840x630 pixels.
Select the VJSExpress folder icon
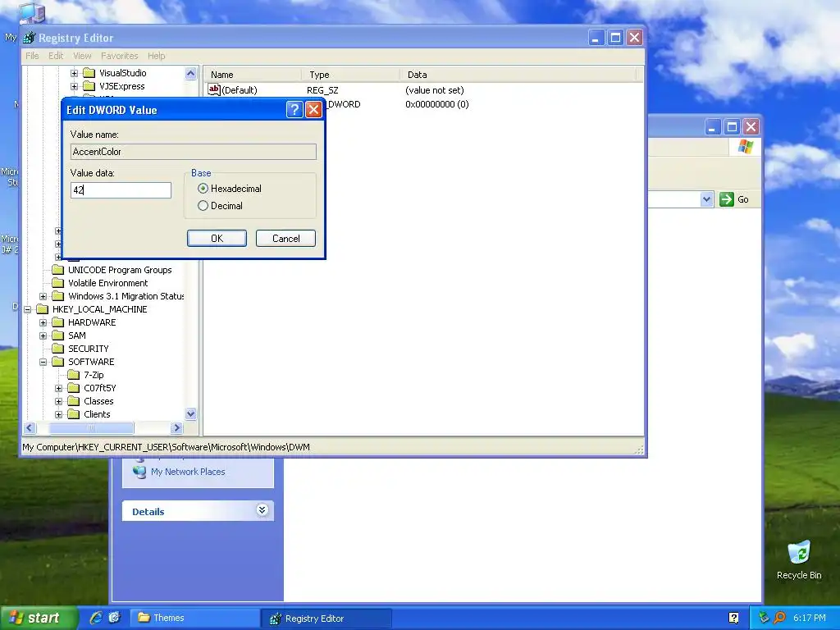tap(89, 86)
